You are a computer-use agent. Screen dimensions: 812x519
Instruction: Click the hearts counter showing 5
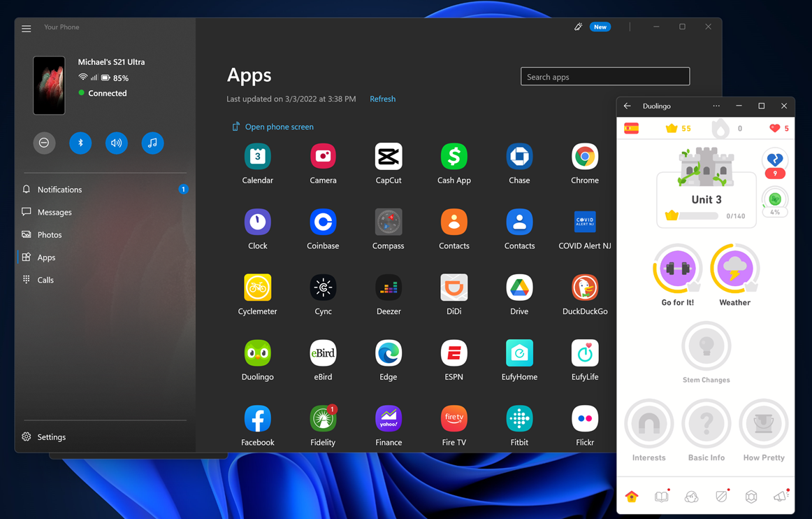click(x=778, y=128)
